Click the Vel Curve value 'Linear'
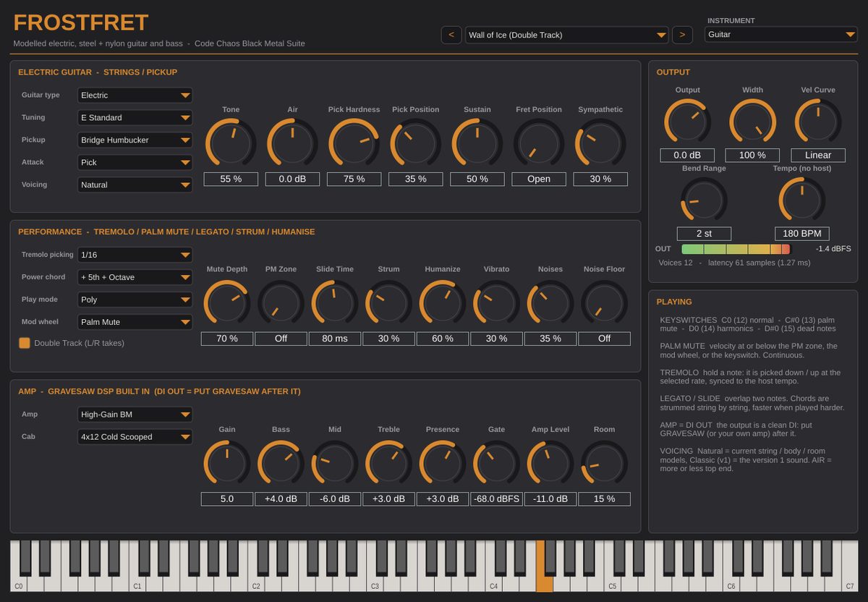 (818, 155)
